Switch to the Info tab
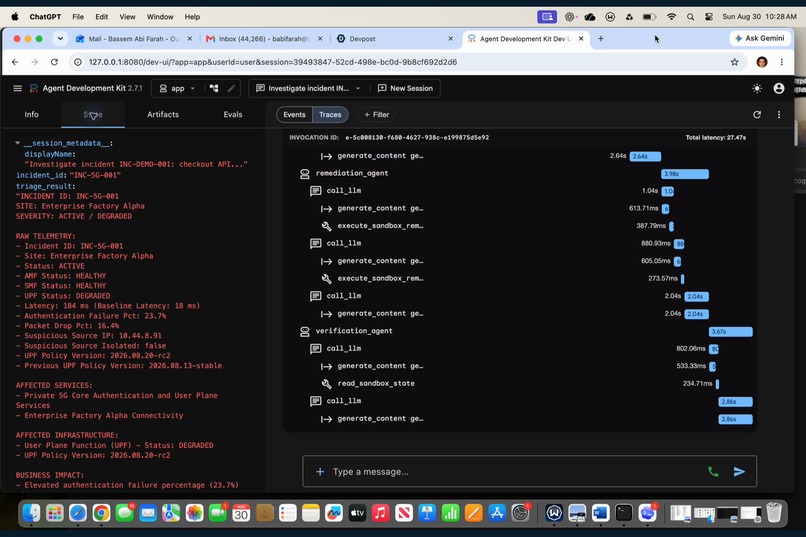806x537 pixels. click(x=31, y=115)
